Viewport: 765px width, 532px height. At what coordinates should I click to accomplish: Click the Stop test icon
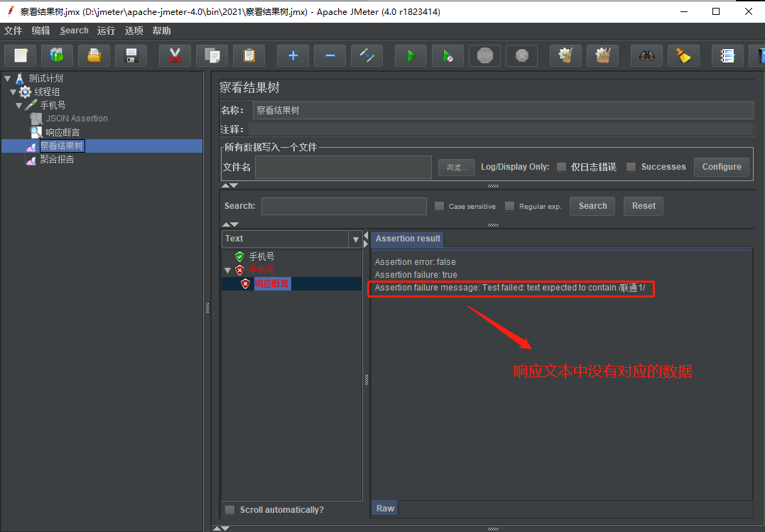(x=485, y=55)
